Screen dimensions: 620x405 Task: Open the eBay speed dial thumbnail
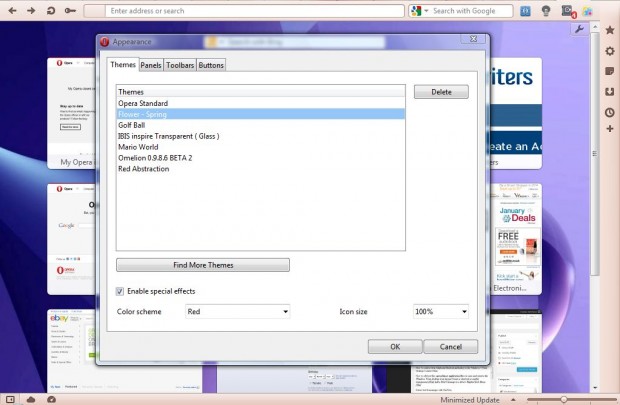(72, 351)
